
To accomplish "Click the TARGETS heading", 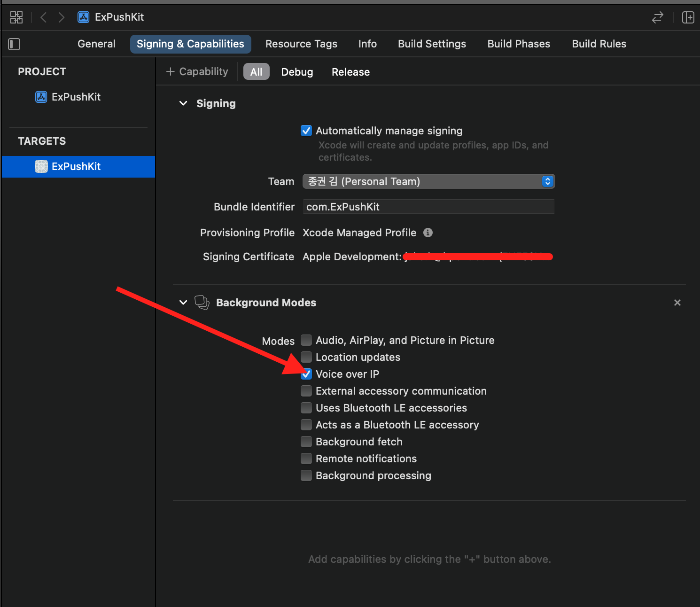I will click(42, 141).
